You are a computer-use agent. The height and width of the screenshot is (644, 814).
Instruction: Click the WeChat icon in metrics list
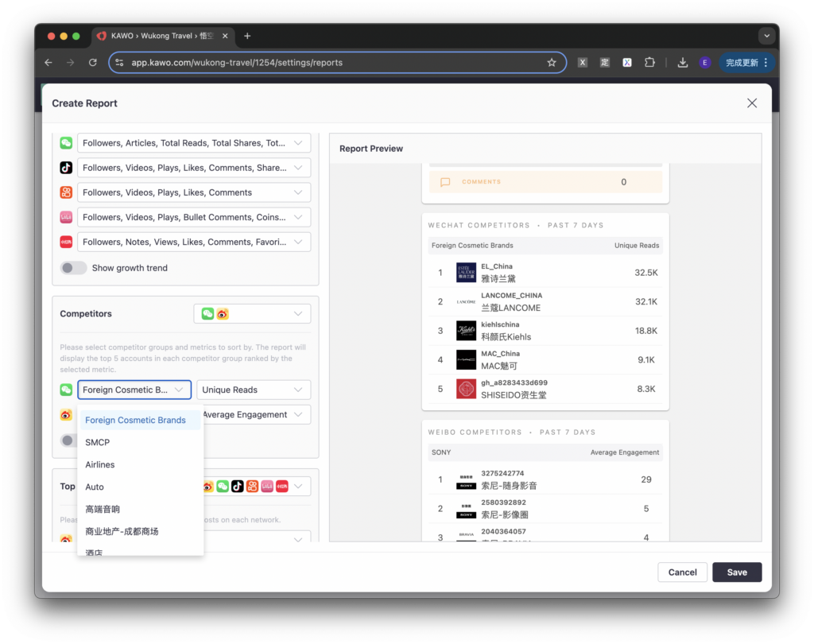(x=66, y=143)
